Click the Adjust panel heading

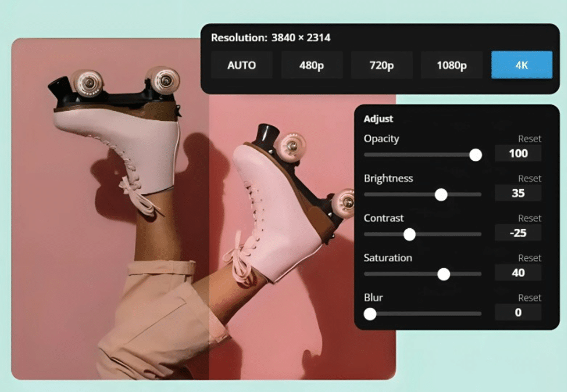378,119
